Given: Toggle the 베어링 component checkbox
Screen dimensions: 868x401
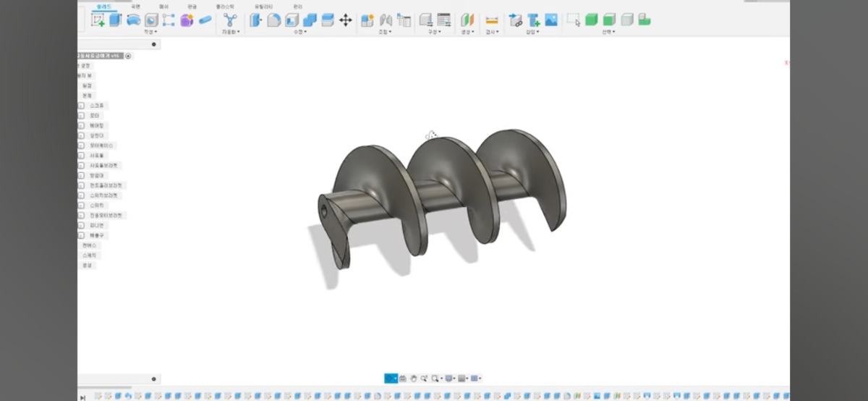Looking at the screenshot, I should pyautogui.click(x=82, y=125).
